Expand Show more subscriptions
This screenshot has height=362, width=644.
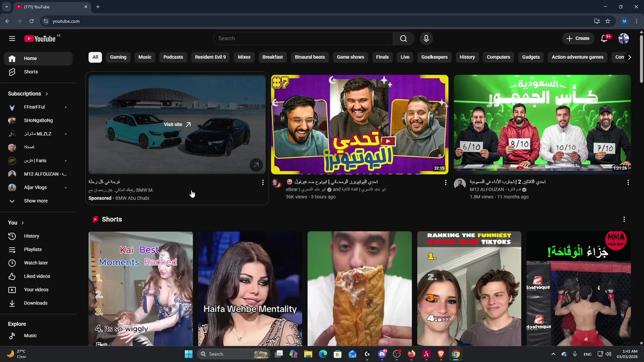[38, 201]
